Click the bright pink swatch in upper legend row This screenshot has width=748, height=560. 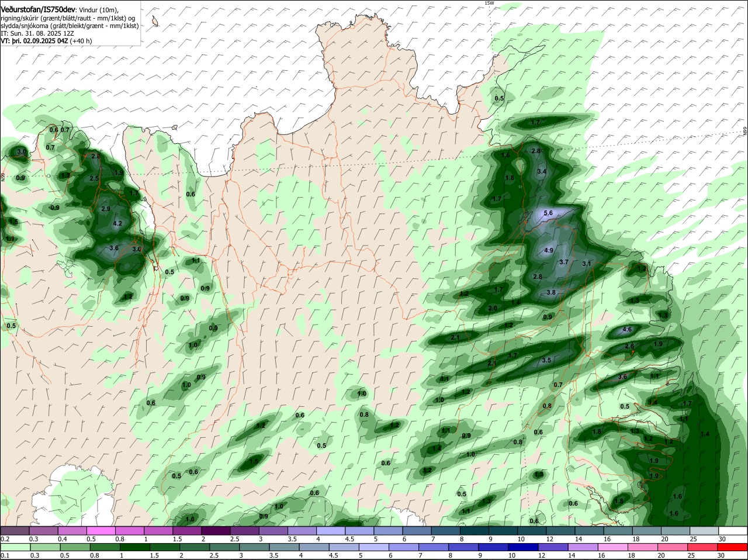(x=101, y=530)
